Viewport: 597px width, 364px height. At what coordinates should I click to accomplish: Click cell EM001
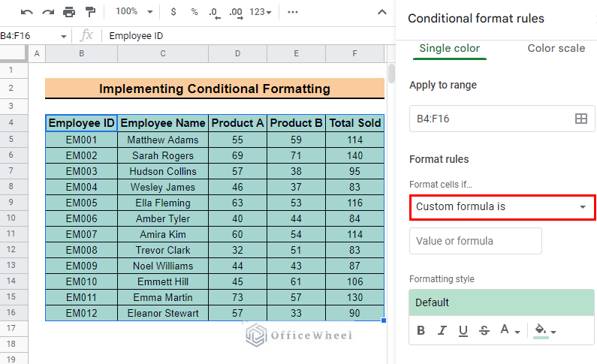[x=82, y=140]
